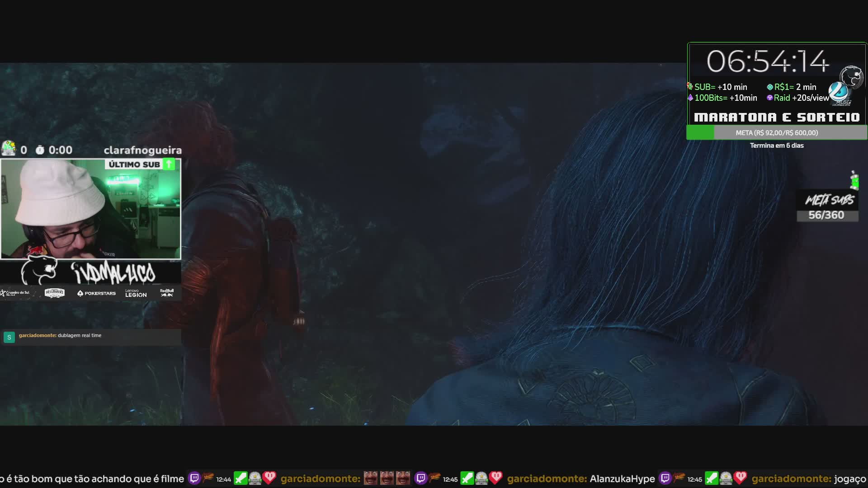This screenshot has height=488, width=868.
Task: Click the ivdmaluco graffiti logo
Action: pyautogui.click(x=113, y=272)
